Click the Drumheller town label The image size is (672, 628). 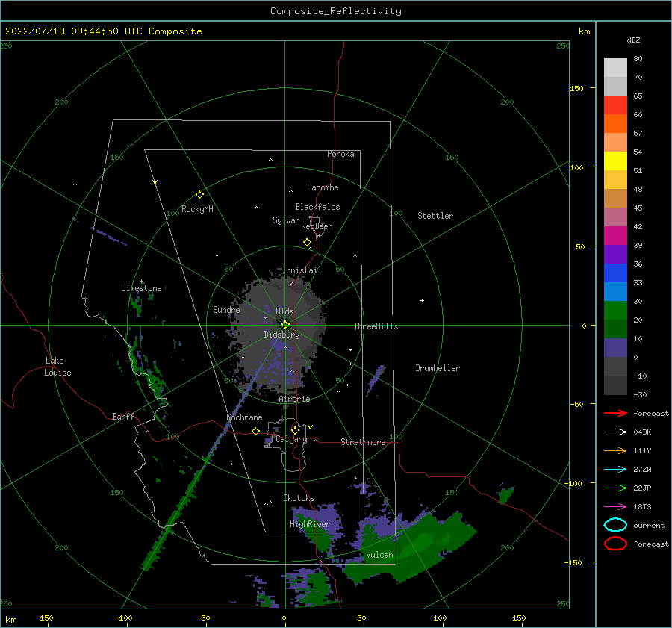(438, 368)
